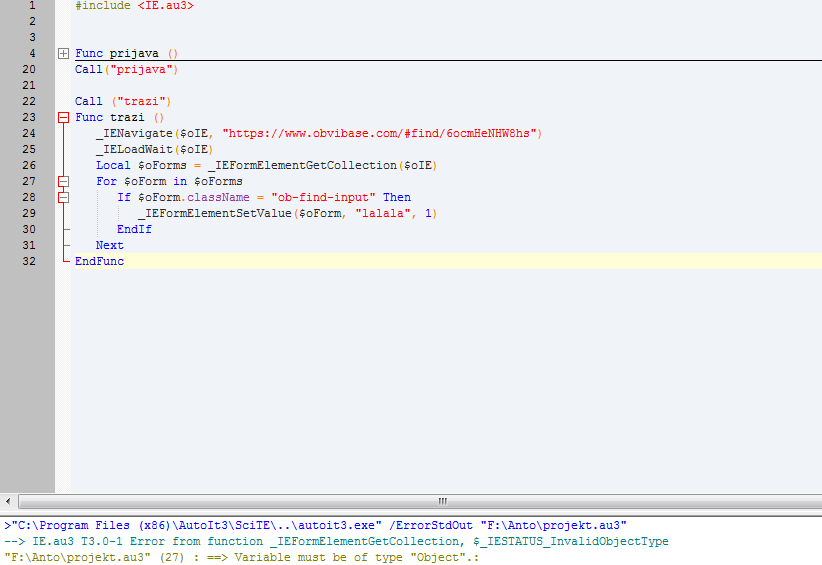822x565 pixels.
Task: Place cursor on #include <IE.au3> directive
Action: point(134,6)
